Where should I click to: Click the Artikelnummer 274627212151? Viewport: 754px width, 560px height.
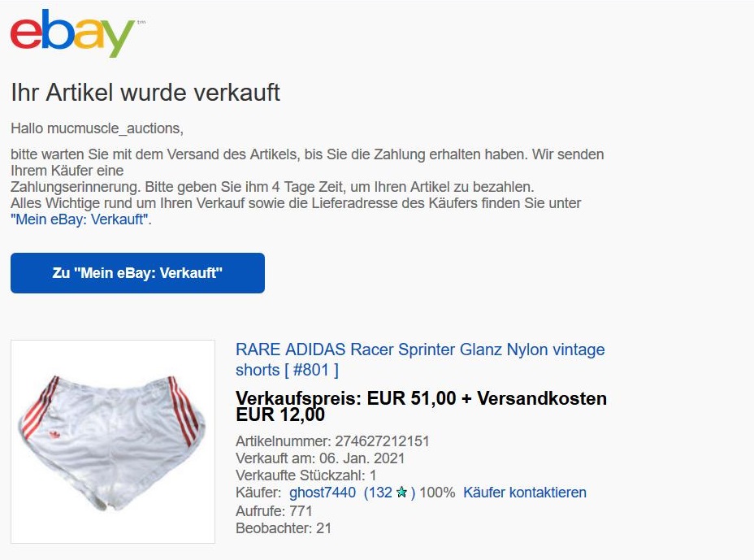332,441
